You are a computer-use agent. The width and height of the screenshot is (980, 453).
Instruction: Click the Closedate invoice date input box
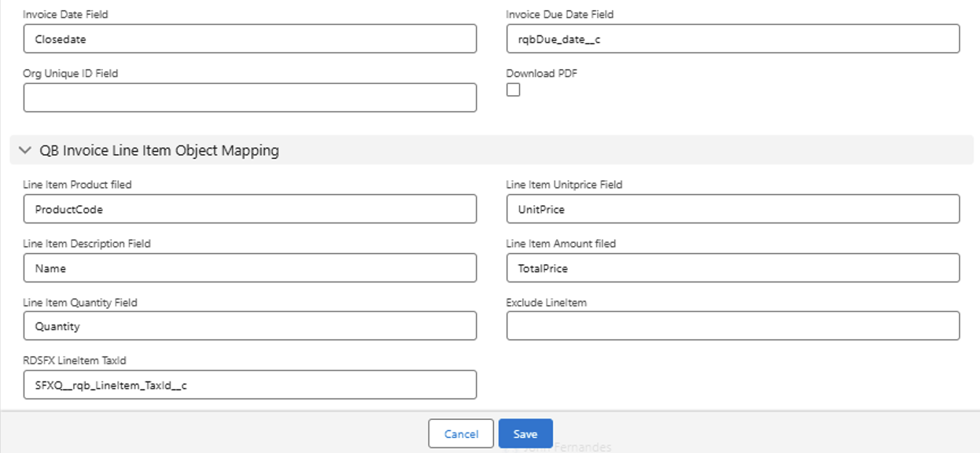[x=250, y=39]
